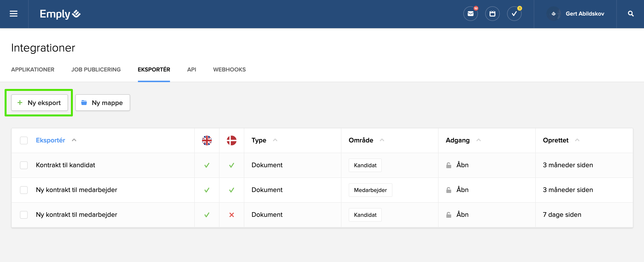Screen dimensions: 644x262
Task: Click the Emply logo
Action: point(60,14)
